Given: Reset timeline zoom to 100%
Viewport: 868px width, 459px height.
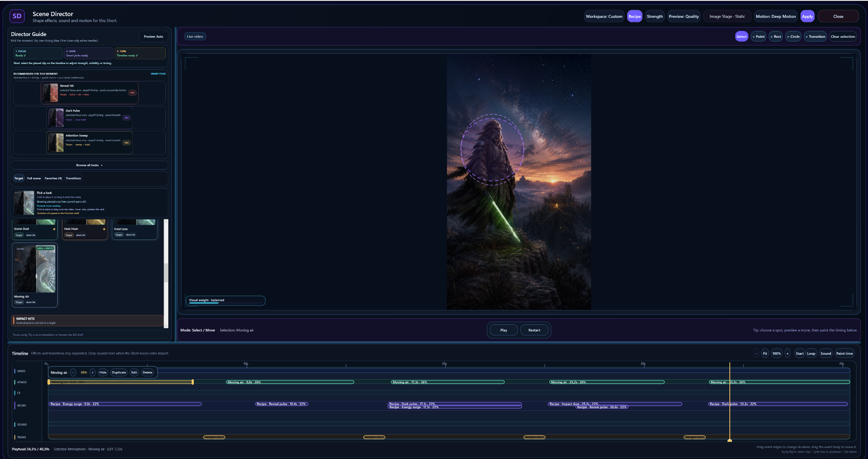Looking at the screenshot, I should coord(776,353).
